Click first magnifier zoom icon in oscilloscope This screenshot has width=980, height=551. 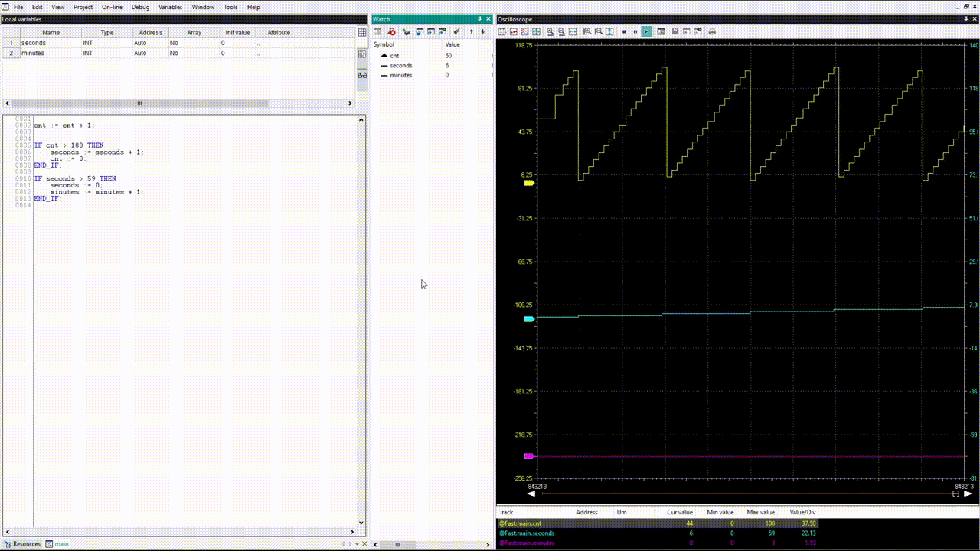(550, 31)
